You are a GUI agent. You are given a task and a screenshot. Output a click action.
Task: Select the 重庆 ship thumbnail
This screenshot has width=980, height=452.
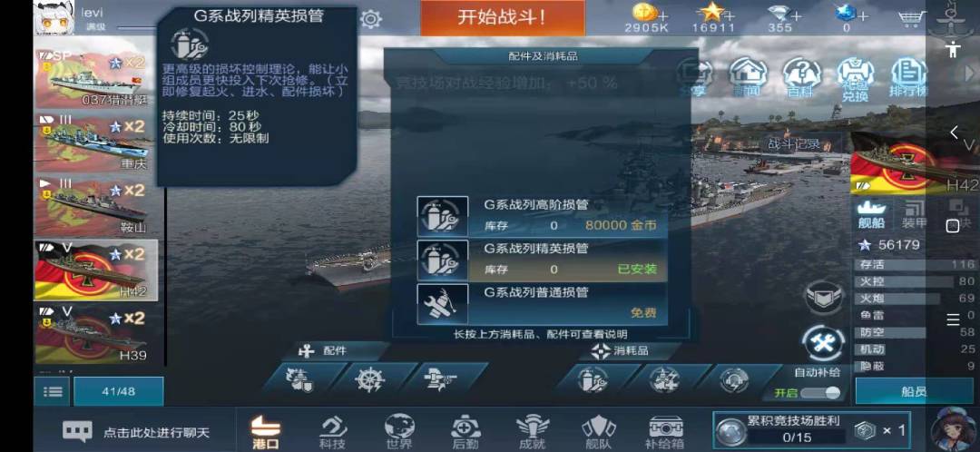pyautogui.click(x=97, y=143)
